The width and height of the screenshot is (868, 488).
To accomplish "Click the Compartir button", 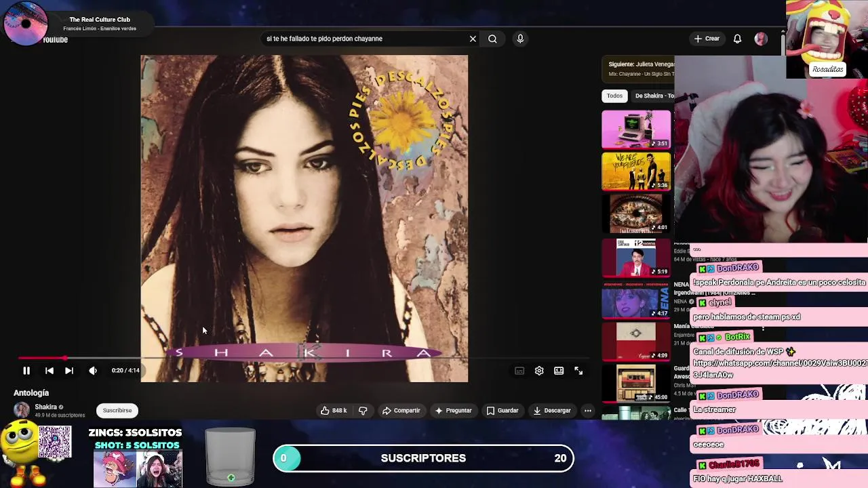I will tap(401, 410).
